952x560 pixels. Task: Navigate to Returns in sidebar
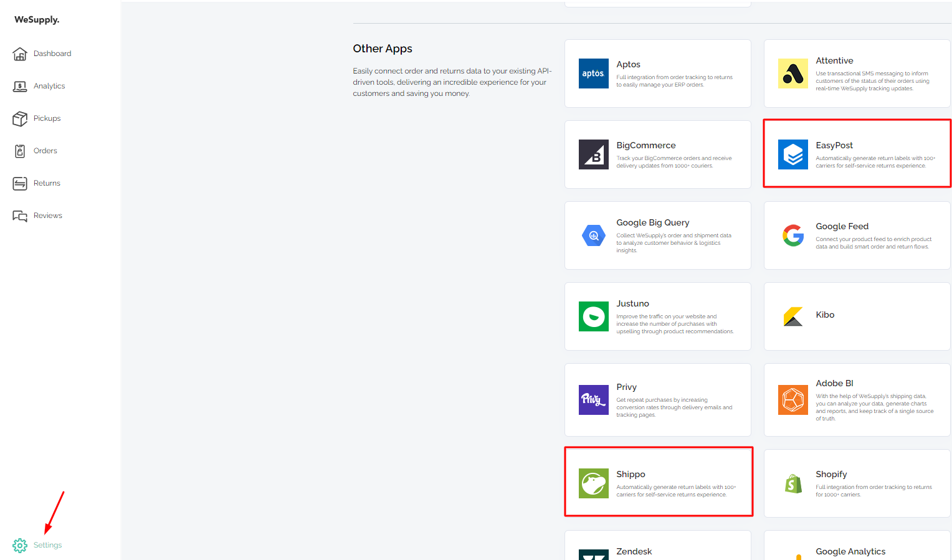coord(47,183)
